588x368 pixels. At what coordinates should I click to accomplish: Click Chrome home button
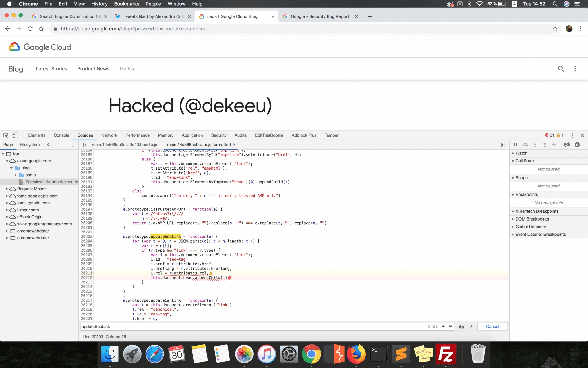41,29
